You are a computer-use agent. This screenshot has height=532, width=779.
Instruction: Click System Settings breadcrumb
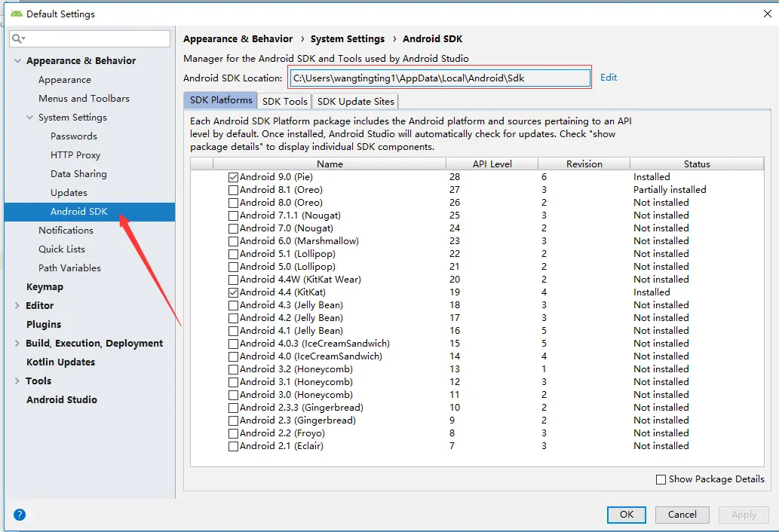click(x=348, y=38)
